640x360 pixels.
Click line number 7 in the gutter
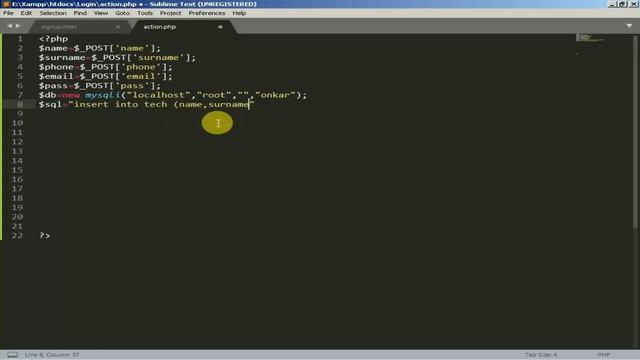click(x=20, y=95)
